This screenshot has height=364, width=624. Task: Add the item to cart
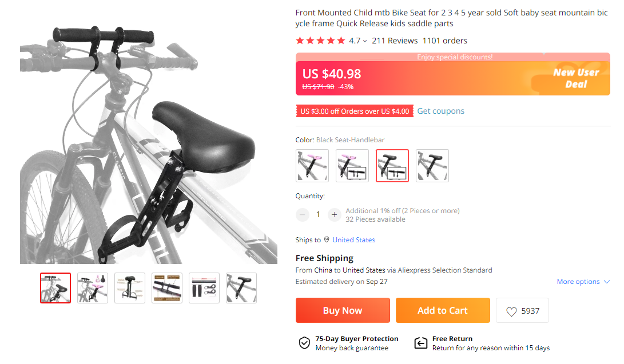[x=443, y=310]
